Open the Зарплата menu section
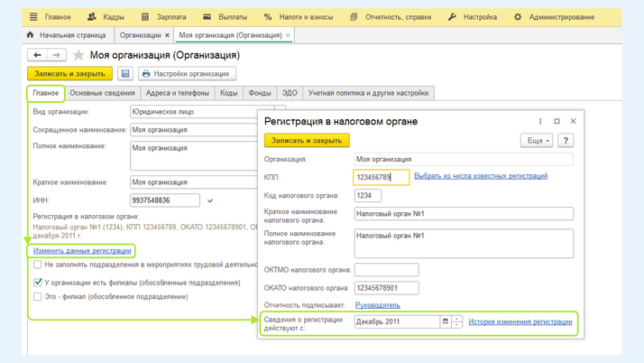 [x=164, y=16]
